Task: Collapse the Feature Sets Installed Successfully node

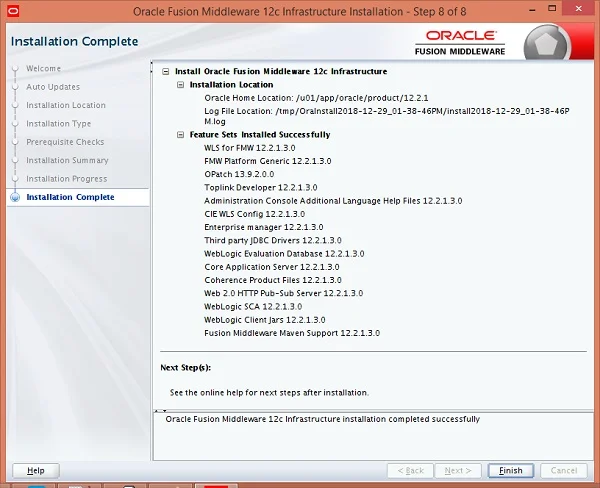Action: coord(180,135)
